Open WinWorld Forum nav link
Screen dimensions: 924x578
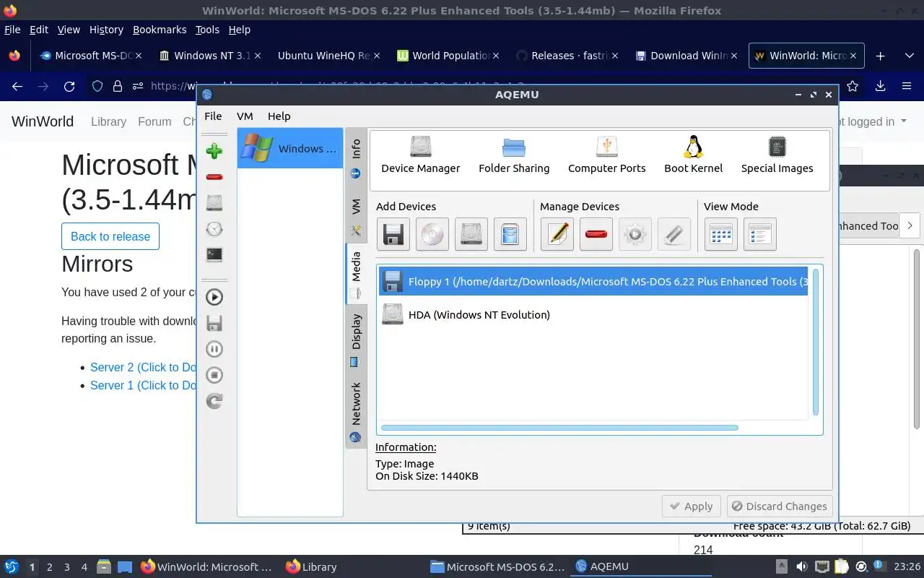point(154,121)
